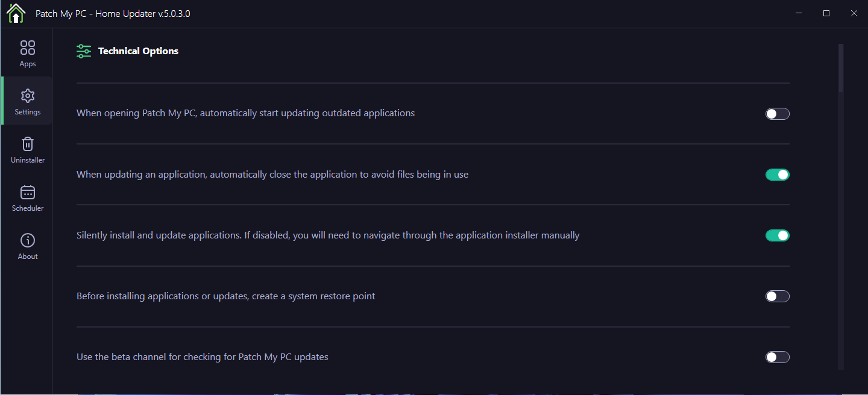Select the Scheduler tab label

[x=28, y=208]
